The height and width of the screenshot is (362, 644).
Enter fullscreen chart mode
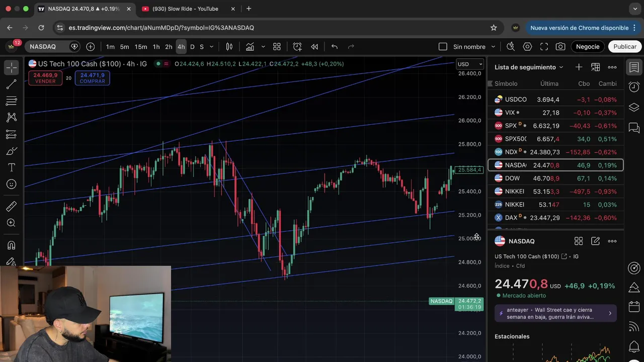(544, 47)
